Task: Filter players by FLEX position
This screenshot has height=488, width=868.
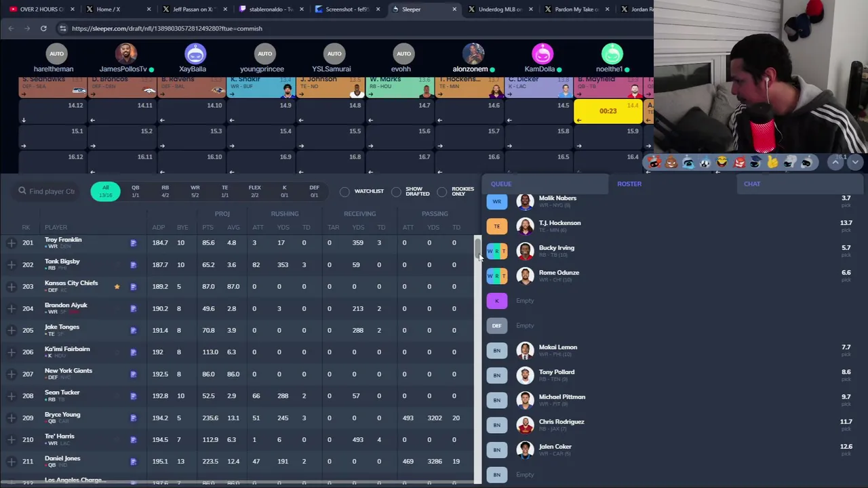Action: pos(254,191)
